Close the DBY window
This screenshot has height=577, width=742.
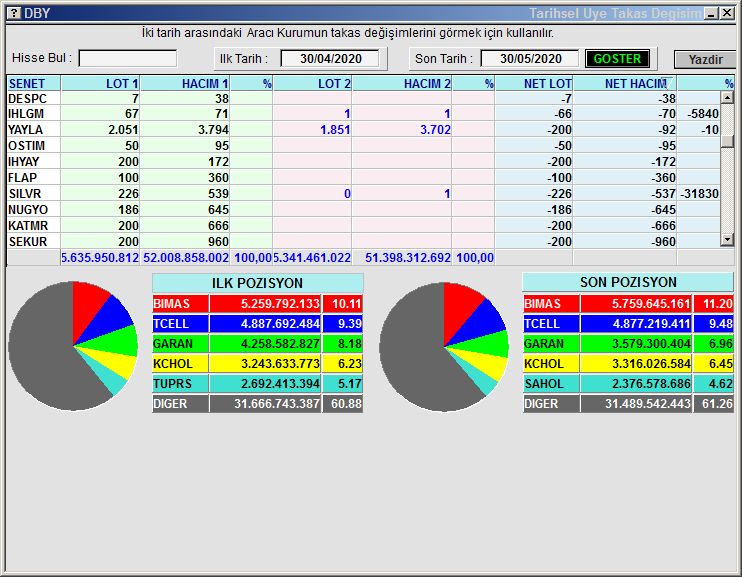click(x=727, y=13)
